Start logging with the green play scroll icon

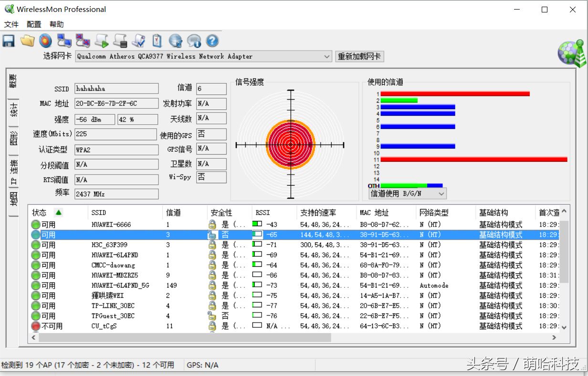[102, 41]
